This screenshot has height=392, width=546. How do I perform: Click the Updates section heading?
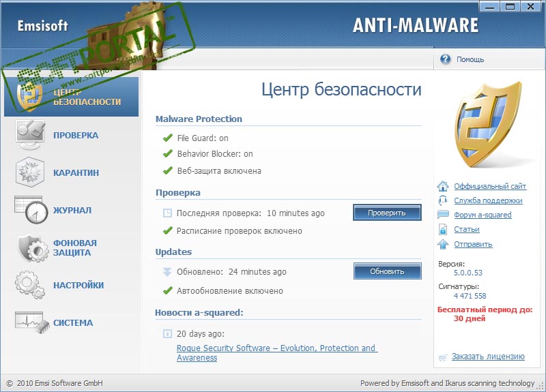pyautogui.click(x=173, y=252)
